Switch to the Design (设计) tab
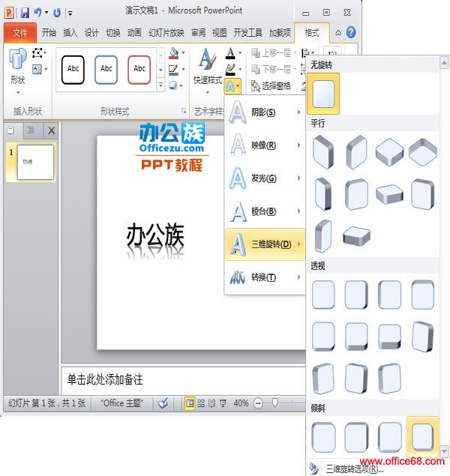This screenshot has height=476, width=450. tap(91, 32)
